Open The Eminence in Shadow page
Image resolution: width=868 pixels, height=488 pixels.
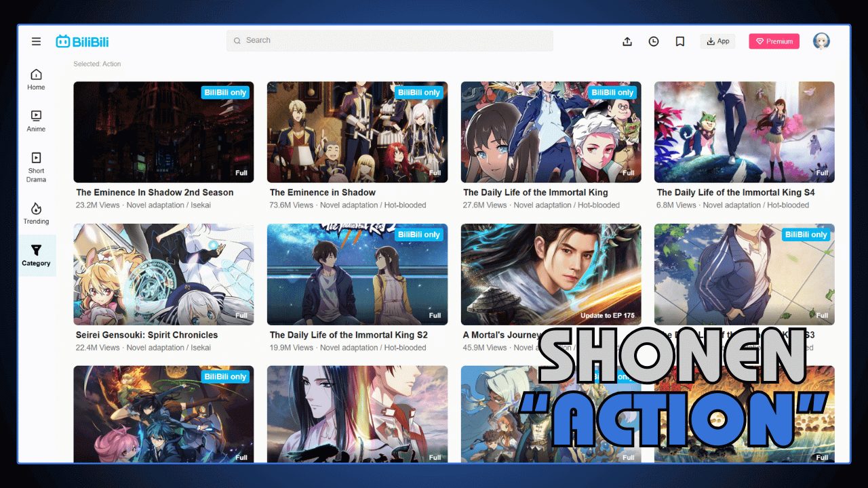[x=357, y=131]
